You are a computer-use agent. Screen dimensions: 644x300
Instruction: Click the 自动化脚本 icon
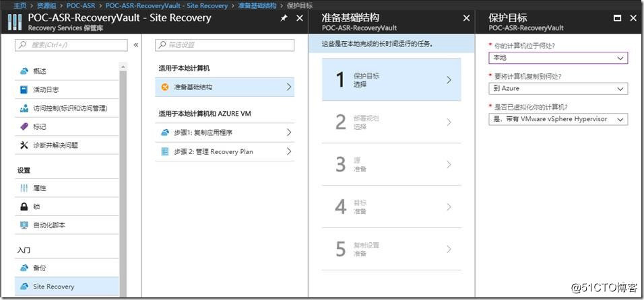tap(24, 225)
